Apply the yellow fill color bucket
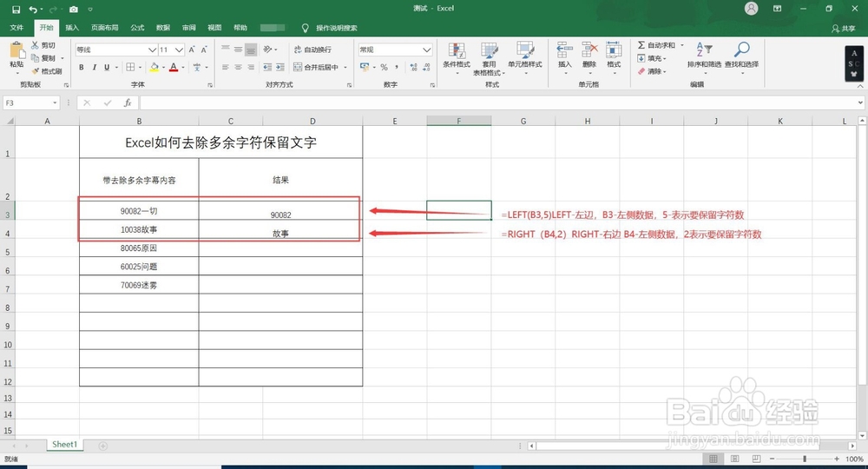This screenshot has width=868, height=469. 154,67
